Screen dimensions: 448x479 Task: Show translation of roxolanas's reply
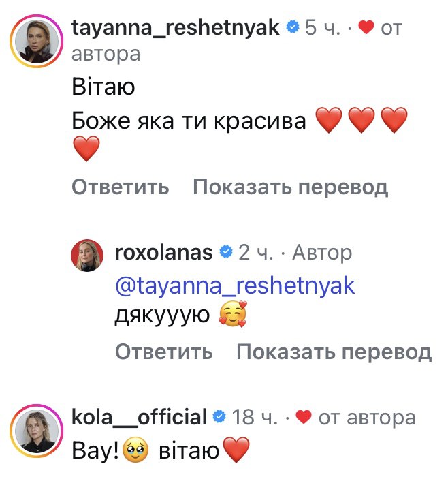334,351
